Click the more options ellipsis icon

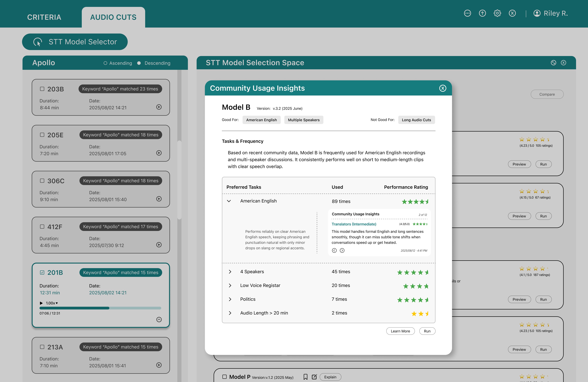point(467,13)
